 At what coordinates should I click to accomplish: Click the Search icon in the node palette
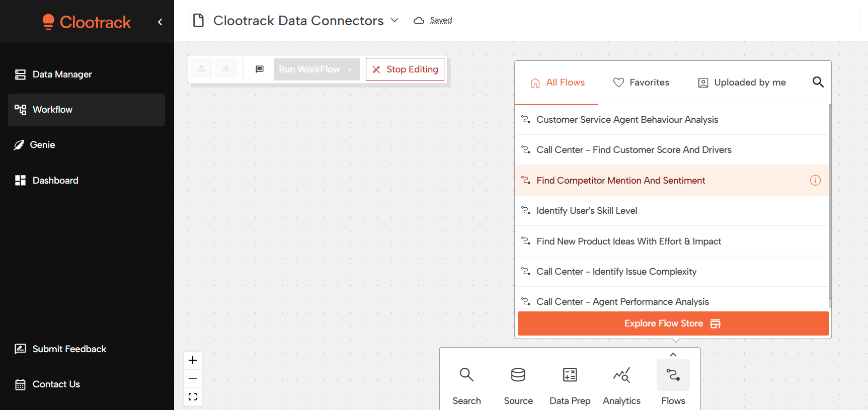(x=466, y=375)
